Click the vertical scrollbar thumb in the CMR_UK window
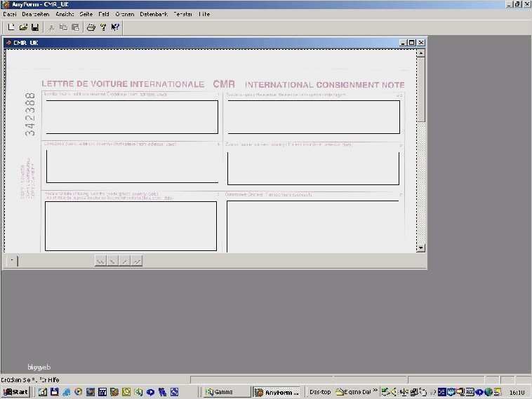 pos(420,90)
